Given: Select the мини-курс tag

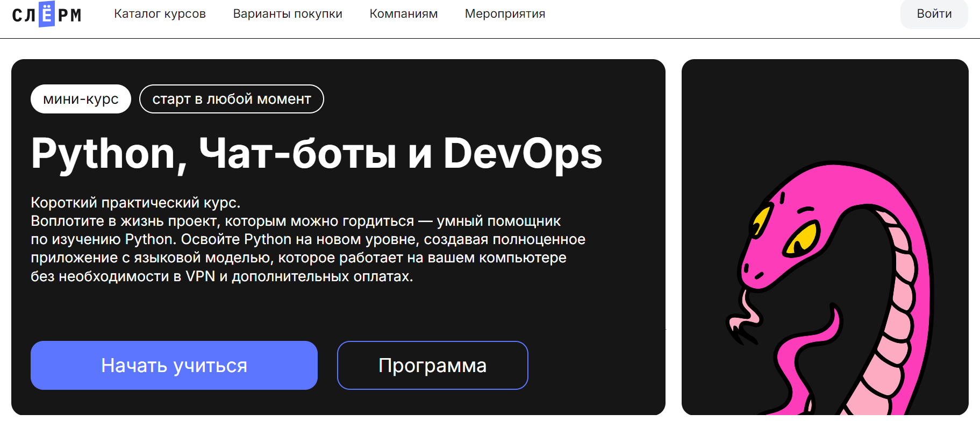Looking at the screenshot, I should click(x=81, y=99).
